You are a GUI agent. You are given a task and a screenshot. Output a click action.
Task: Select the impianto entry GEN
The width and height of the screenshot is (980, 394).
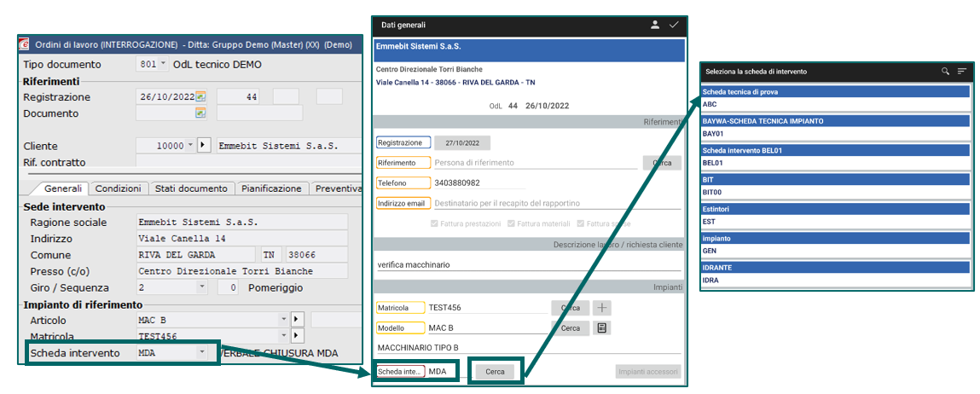(x=836, y=245)
